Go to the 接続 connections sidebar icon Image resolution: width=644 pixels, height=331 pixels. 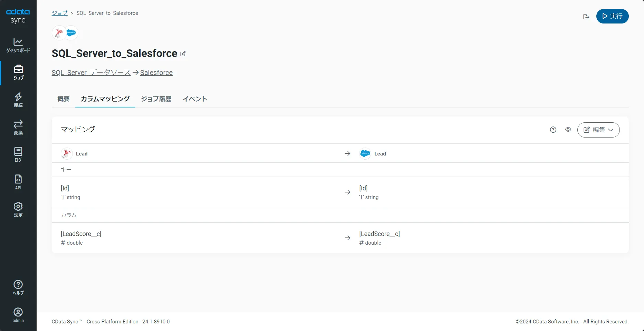coord(18,100)
